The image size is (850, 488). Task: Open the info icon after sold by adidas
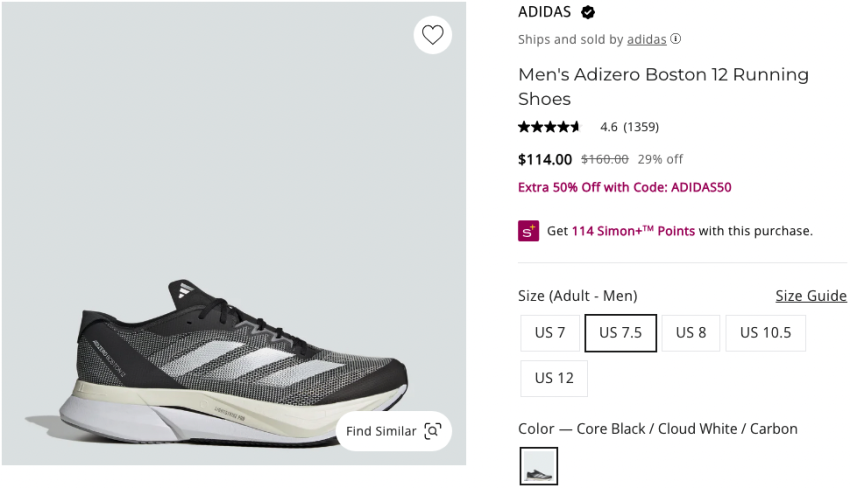point(676,39)
